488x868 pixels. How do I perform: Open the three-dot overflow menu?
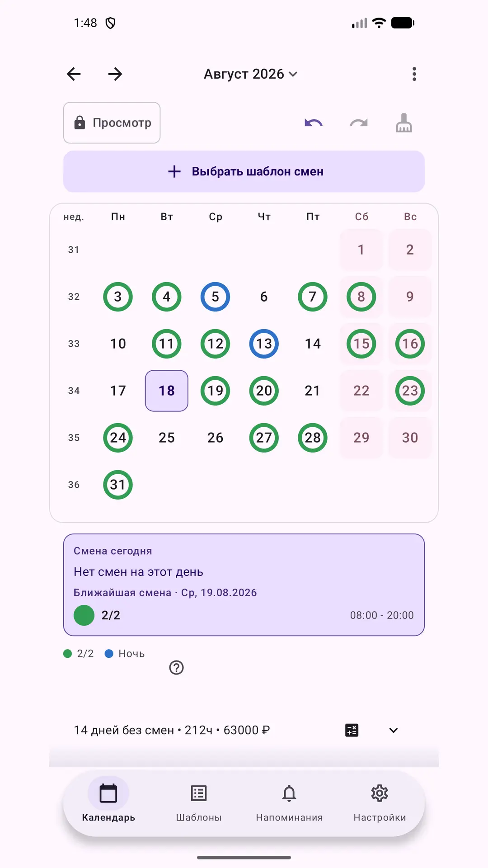click(414, 74)
